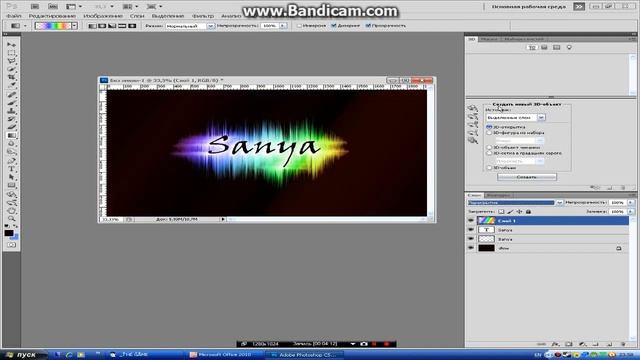Toggle Quick Mask mode in toolbox
The height and width of the screenshot is (360, 640).
click(x=11, y=245)
